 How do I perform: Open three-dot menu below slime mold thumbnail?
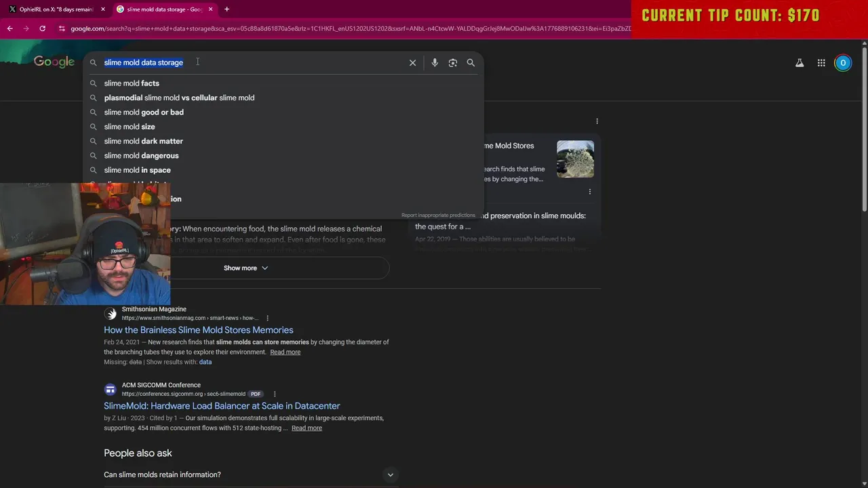[x=589, y=192]
